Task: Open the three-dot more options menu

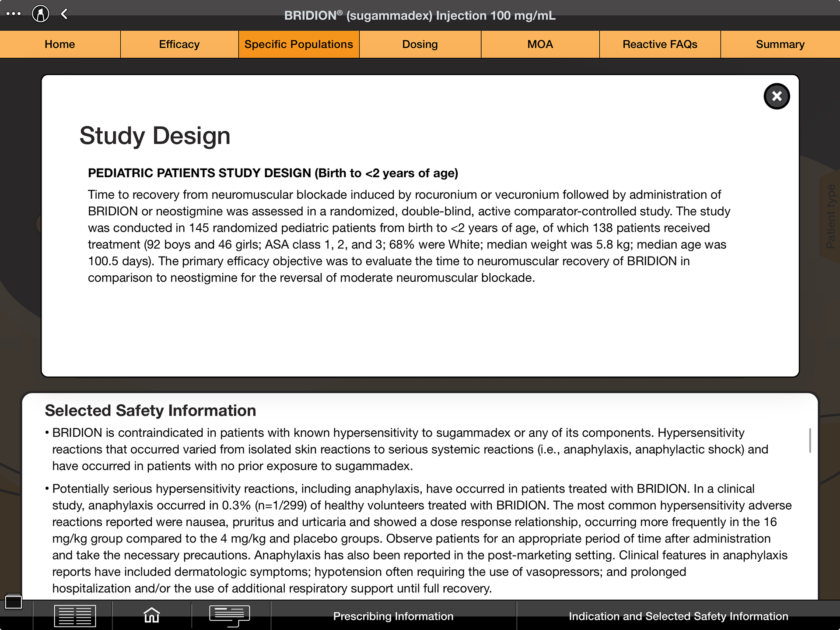Action: point(13,14)
